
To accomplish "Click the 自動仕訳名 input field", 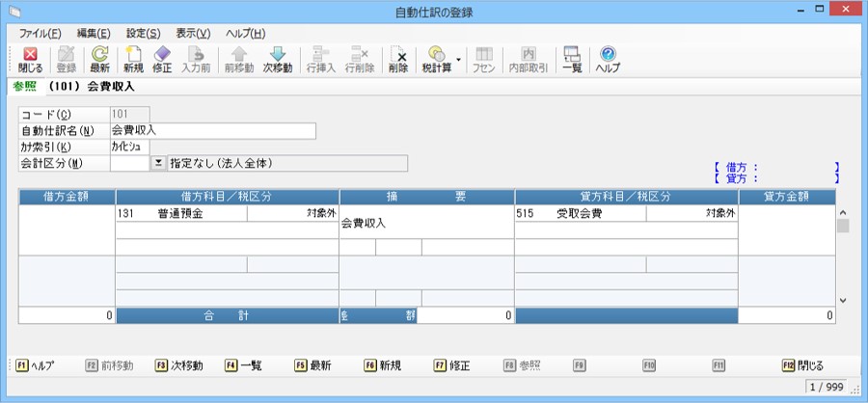I will tap(212, 130).
